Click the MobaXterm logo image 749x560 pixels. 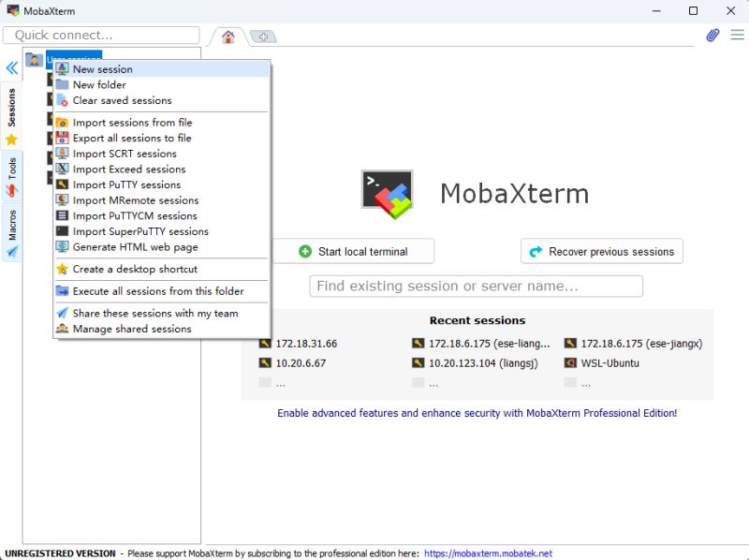tap(388, 194)
